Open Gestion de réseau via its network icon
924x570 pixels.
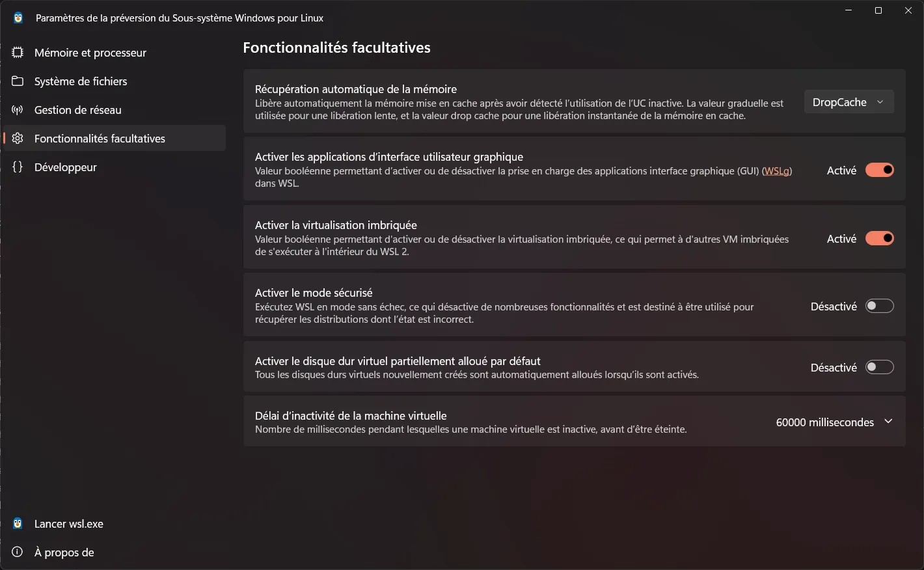[x=18, y=109]
